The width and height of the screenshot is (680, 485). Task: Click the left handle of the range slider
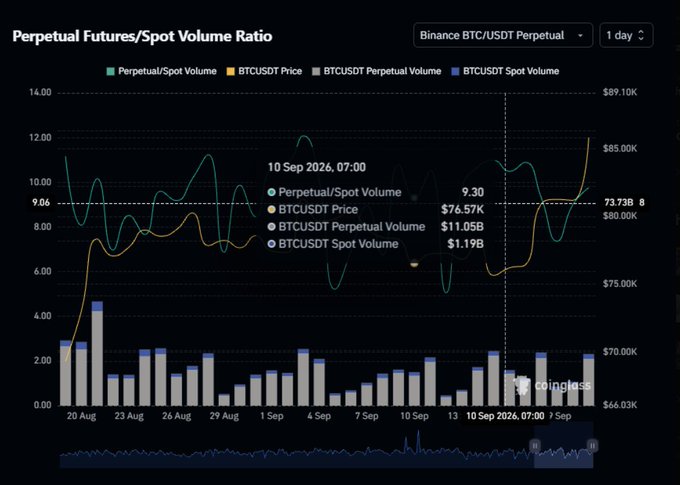click(535, 446)
